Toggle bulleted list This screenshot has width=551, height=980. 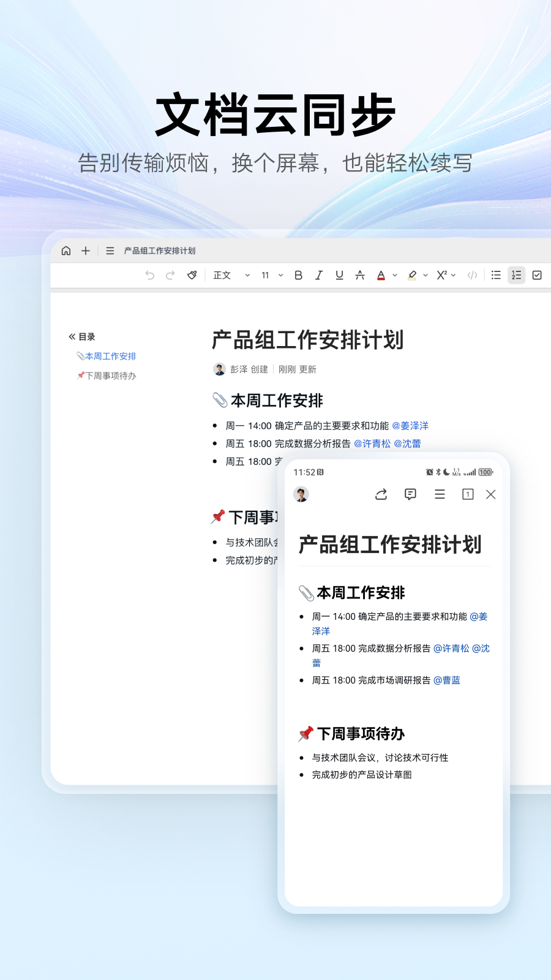click(496, 276)
